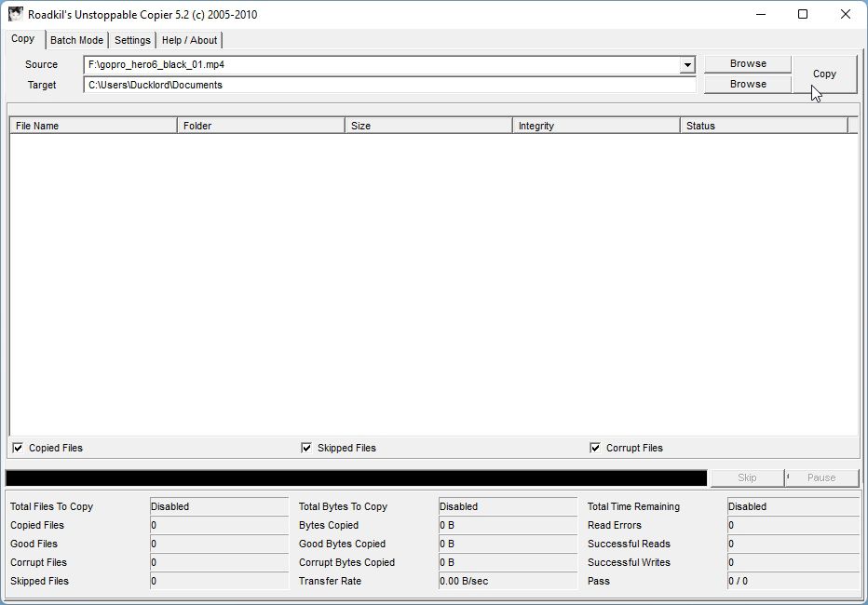Sort by Folder column header
868x605 pixels.
click(x=261, y=126)
